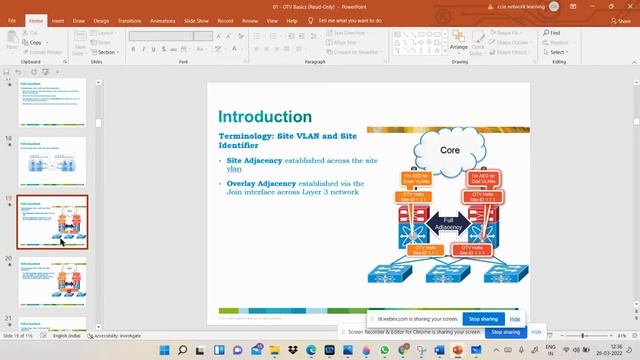Screen dimensions: 640x360
Task: Click the Increase List Level icon
Action: tap(301, 36)
